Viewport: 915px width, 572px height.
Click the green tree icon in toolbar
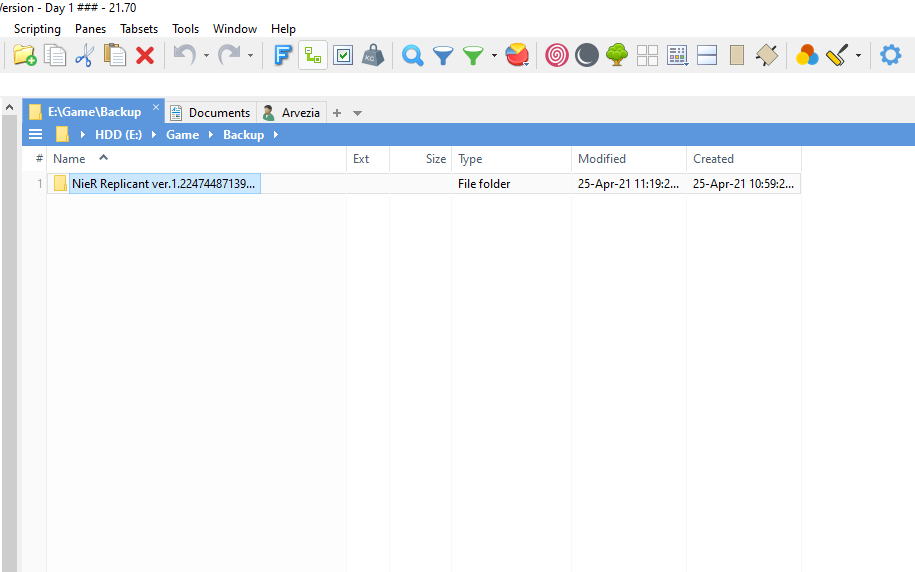pos(617,56)
